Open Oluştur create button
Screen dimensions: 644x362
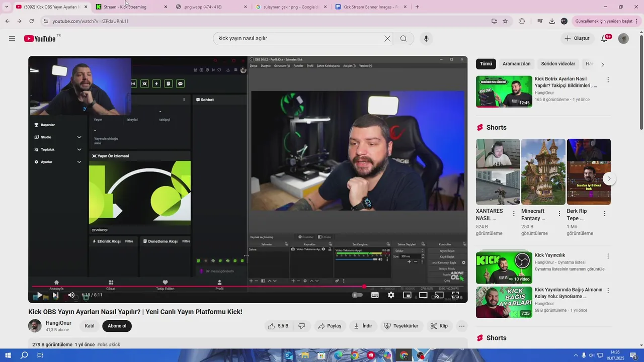click(578, 39)
